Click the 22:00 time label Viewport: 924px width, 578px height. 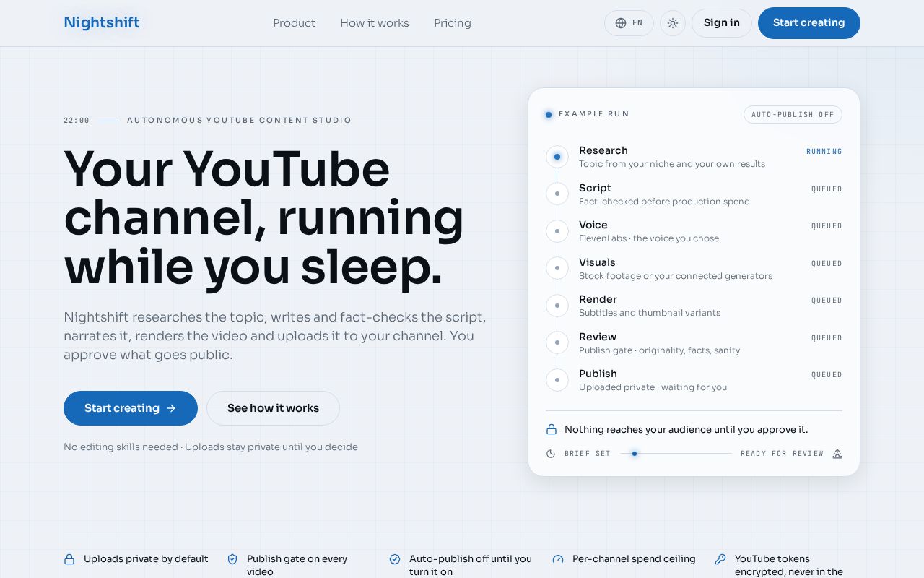77,121
